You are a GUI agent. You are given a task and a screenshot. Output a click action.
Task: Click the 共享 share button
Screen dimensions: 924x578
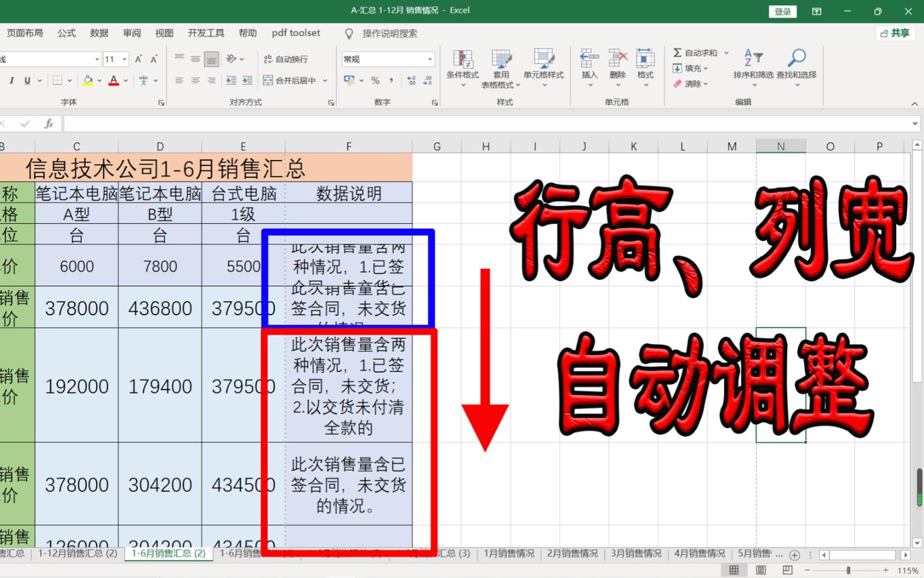pyautogui.click(x=895, y=33)
